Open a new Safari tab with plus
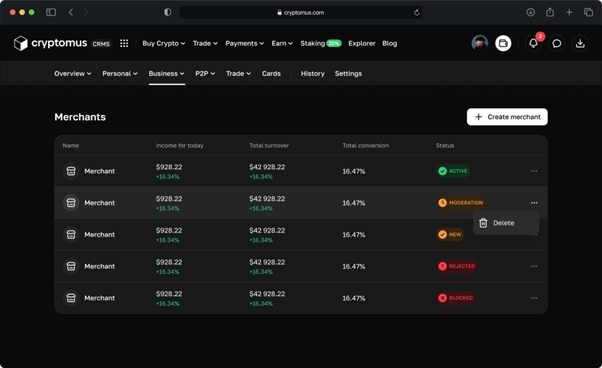The width and height of the screenshot is (602, 368). click(x=569, y=12)
